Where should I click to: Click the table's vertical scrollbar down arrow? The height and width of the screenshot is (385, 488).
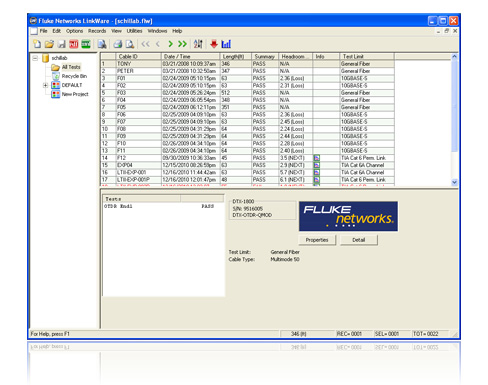pos(454,182)
